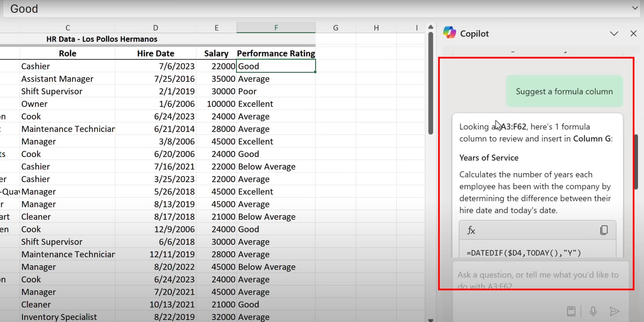Select hire date cell 1/6/2006

155,104
